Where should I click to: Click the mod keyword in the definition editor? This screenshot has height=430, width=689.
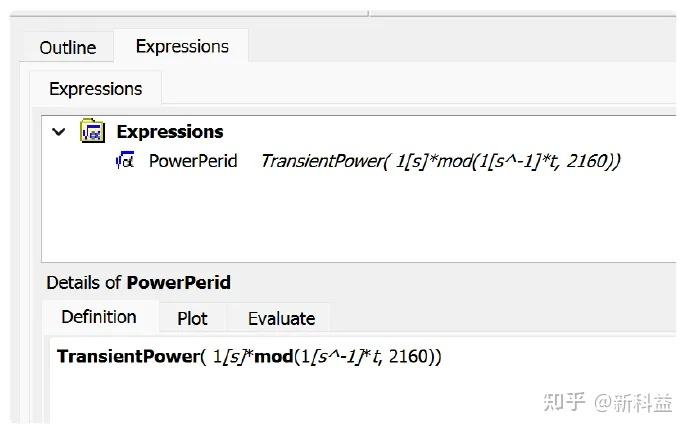click(x=271, y=356)
